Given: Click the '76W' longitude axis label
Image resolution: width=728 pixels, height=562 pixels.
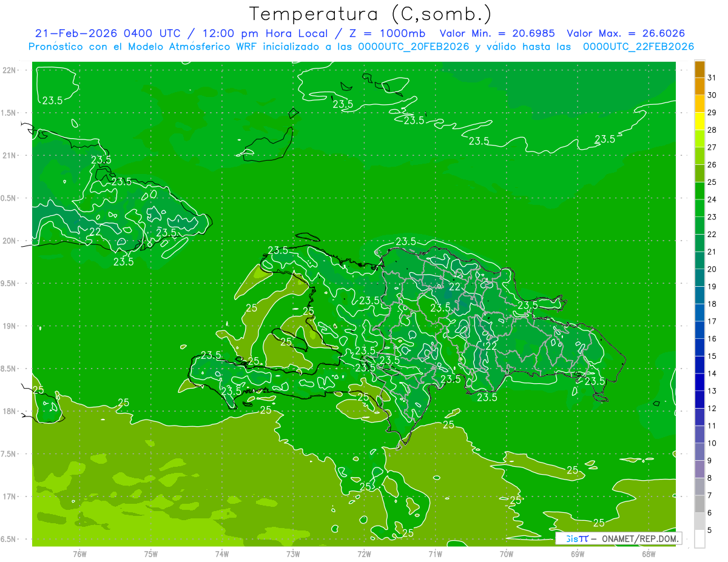Looking at the screenshot, I should [x=79, y=554].
